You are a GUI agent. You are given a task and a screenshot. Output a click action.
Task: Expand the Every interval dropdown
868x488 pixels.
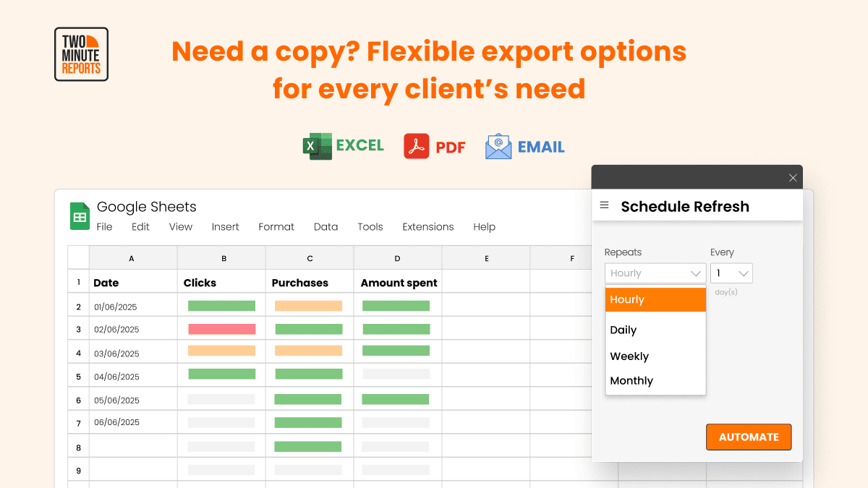pyautogui.click(x=732, y=273)
